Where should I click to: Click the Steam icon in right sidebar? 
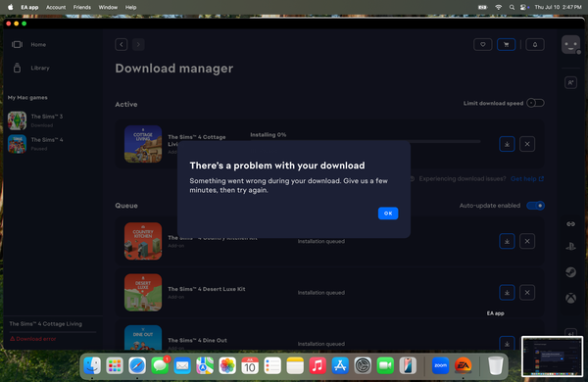coord(570,272)
